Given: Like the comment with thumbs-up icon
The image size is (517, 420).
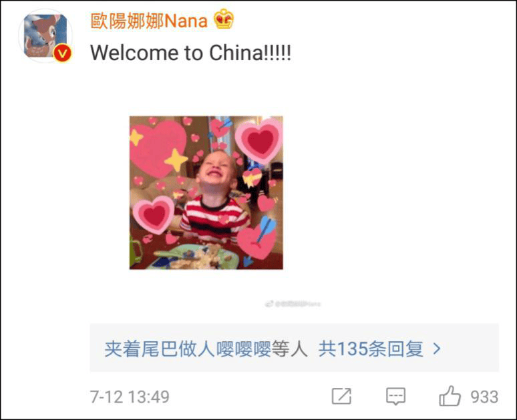Looking at the screenshot, I should point(450,396).
